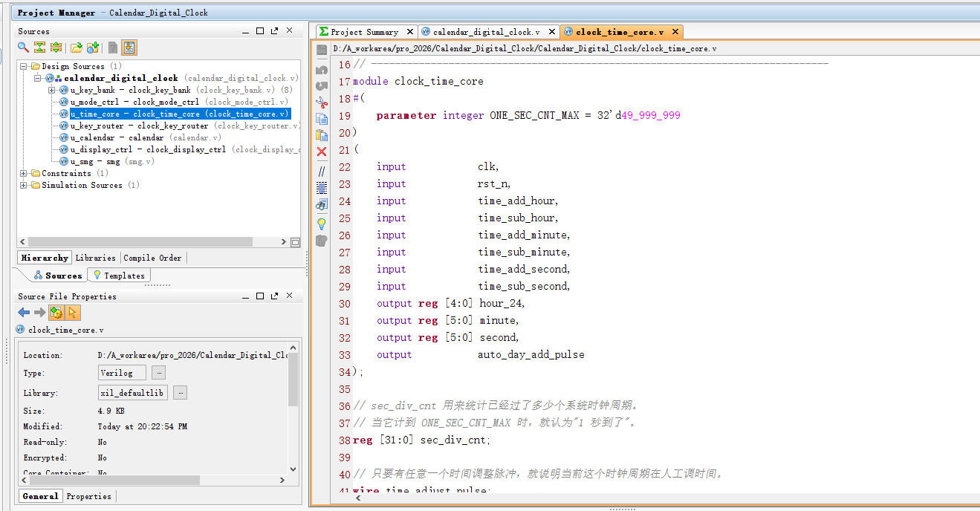This screenshot has width=980, height=511.
Task: Click the Find binoculars icon in editor
Action: tap(322, 204)
